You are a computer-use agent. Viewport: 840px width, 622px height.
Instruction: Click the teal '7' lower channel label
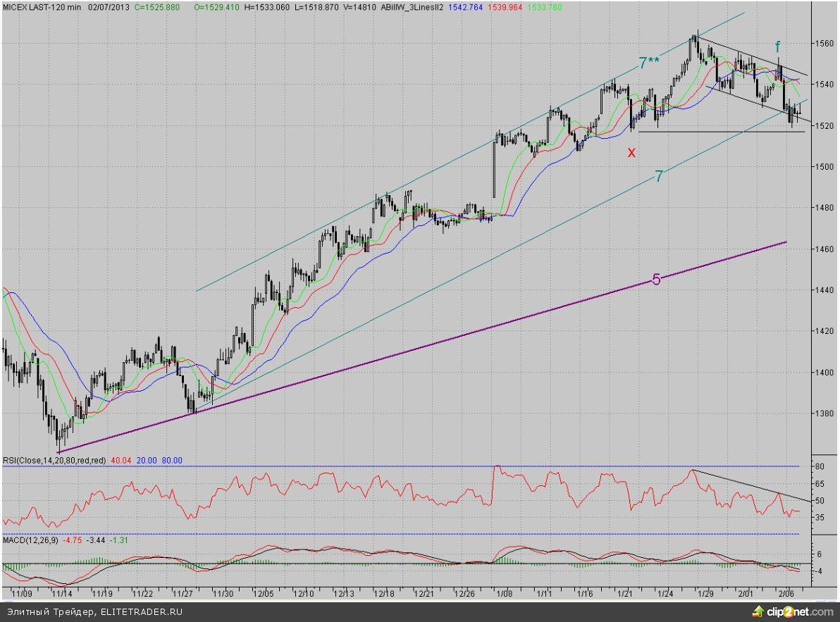658,177
